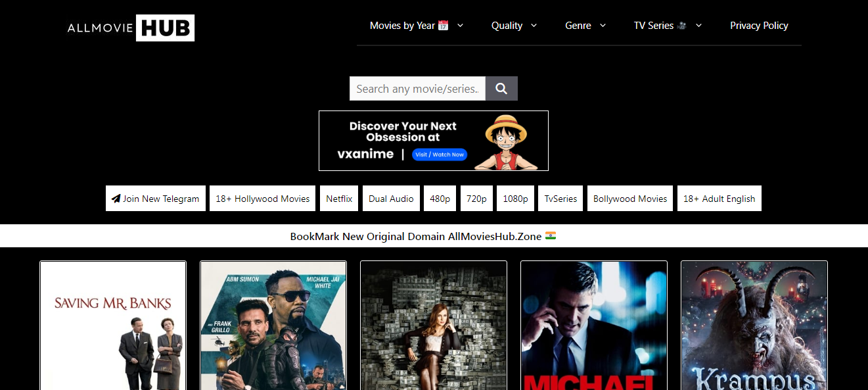Click the Visit / Watch Now button

pos(440,155)
